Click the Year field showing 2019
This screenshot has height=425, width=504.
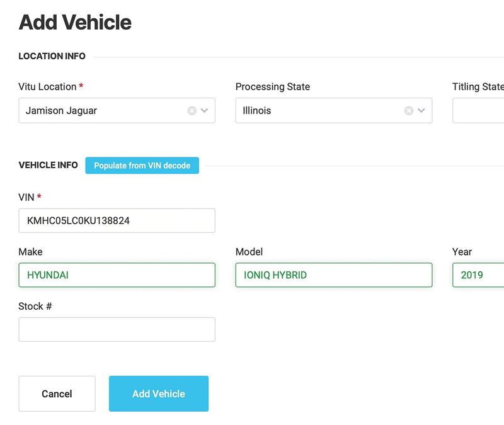pyautogui.click(x=478, y=275)
